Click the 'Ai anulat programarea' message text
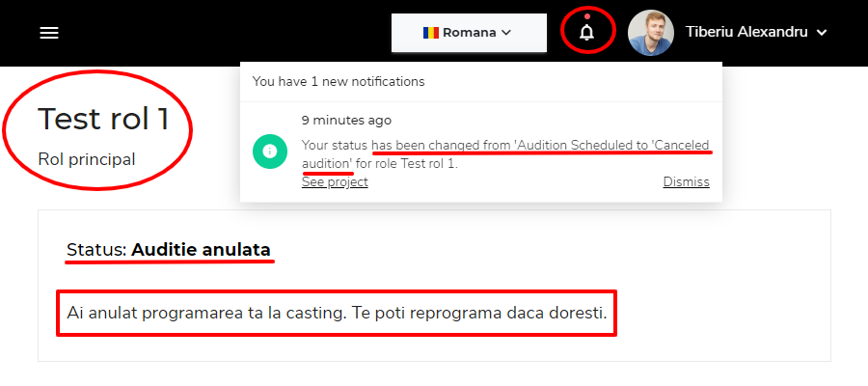The width and height of the screenshot is (868, 386). 337,314
